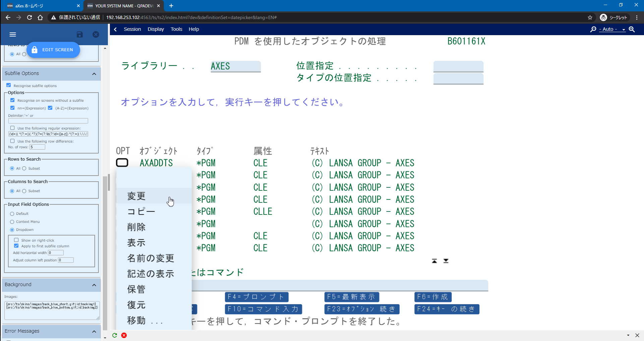Image resolution: width=644 pixels, height=341 pixels.
Task: Select 変更 from the context menu
Action: pos(136,196)
